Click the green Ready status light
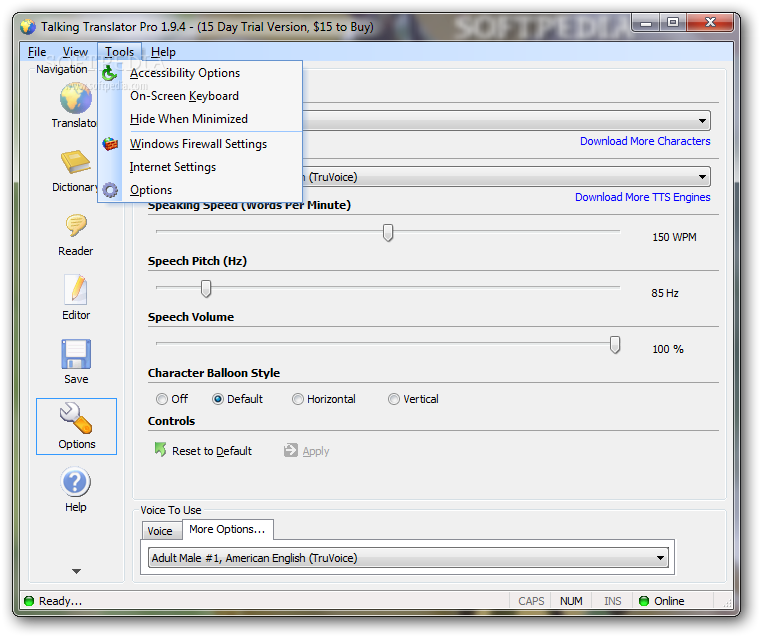This screenshot has width=761, height=637. 29,601
